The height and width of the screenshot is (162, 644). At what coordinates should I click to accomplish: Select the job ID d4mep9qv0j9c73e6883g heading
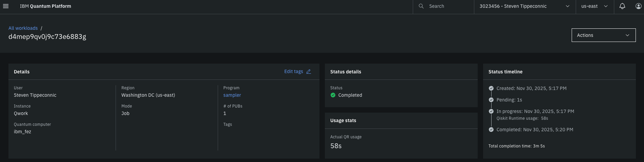[47, 37]
